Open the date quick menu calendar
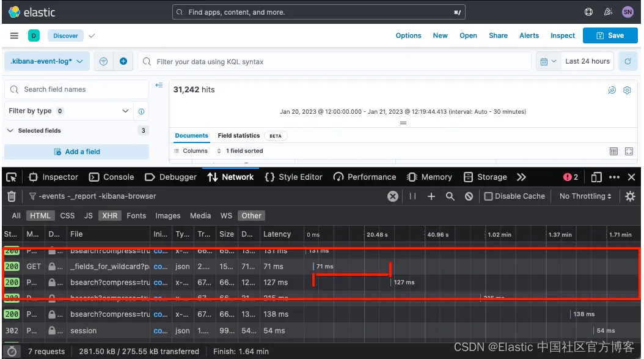 [548, 61]
